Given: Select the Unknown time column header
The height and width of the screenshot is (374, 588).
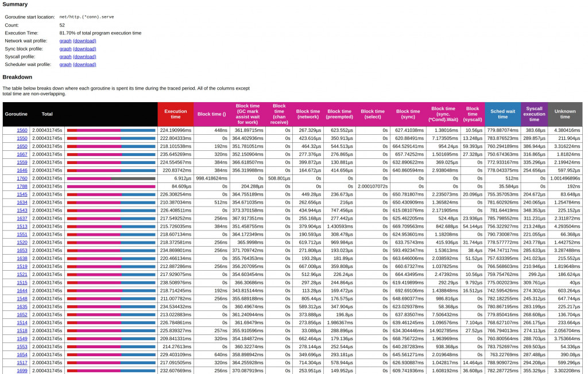Looking at the screenshot, I should pyautogui.click(x=564, y=114).
